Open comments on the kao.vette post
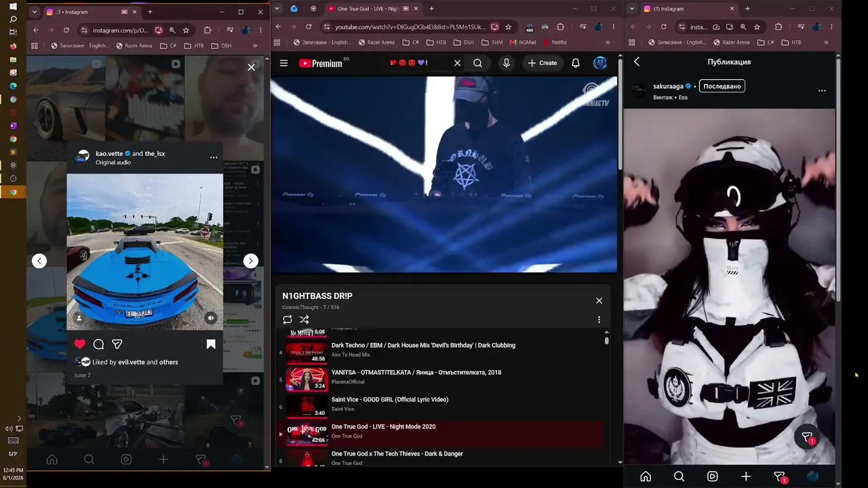The image size is (868, 488). pos(98,344)
